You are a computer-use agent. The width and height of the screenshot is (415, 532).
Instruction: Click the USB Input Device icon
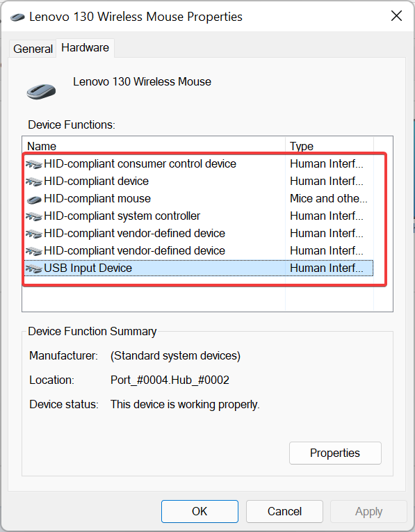(x=33, y=268)
